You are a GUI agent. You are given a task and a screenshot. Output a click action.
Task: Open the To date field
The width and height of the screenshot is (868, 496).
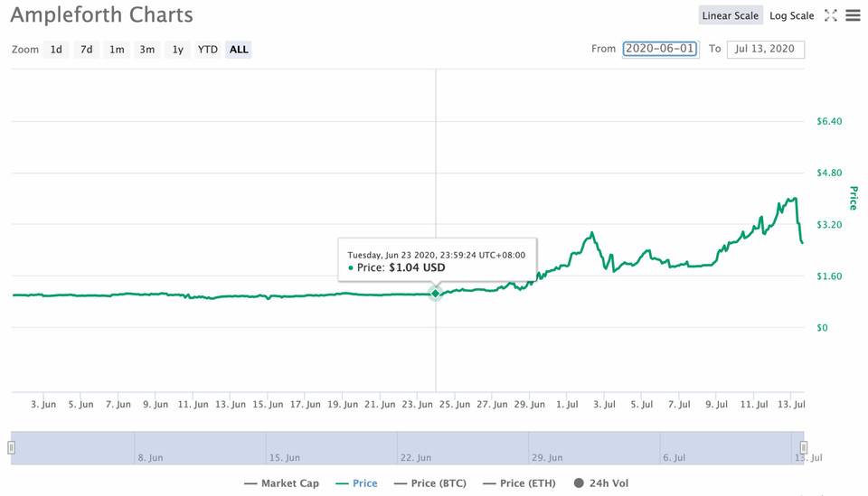point(765,49)
